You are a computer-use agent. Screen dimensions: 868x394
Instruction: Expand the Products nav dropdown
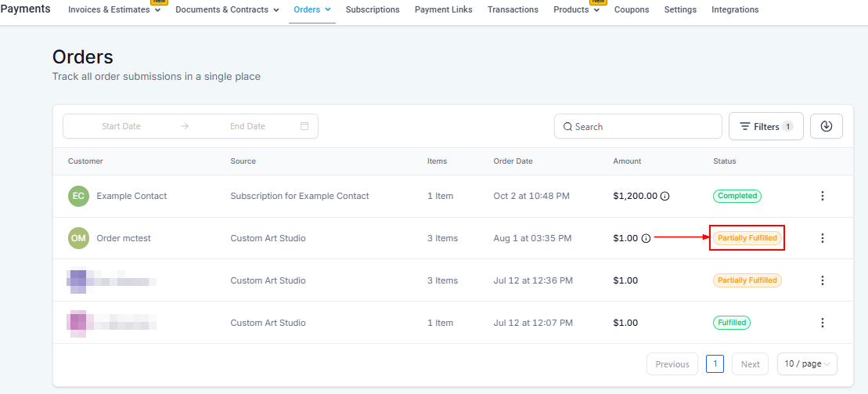(576, 9)
